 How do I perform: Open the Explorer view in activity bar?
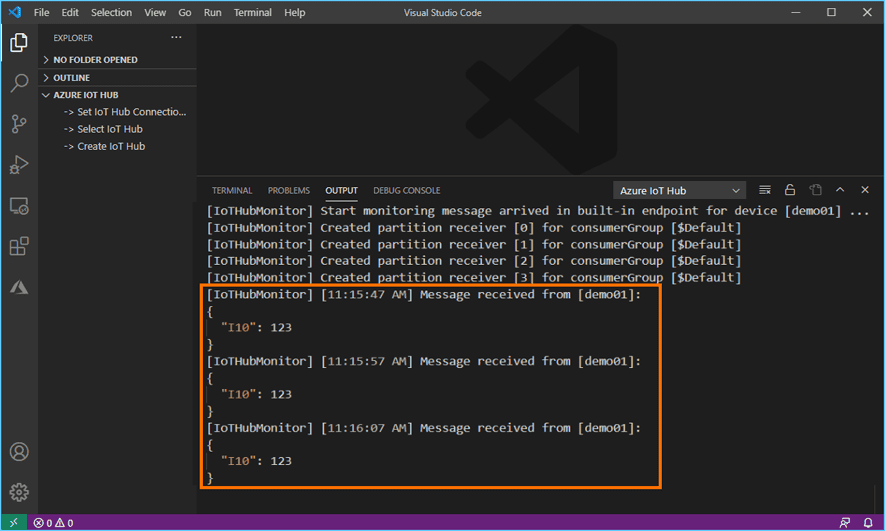click(x=19, y=42)
